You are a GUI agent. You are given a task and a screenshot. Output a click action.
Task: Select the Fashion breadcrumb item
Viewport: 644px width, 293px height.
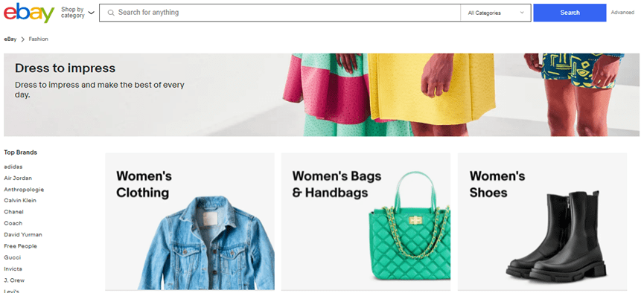point(38,39)
